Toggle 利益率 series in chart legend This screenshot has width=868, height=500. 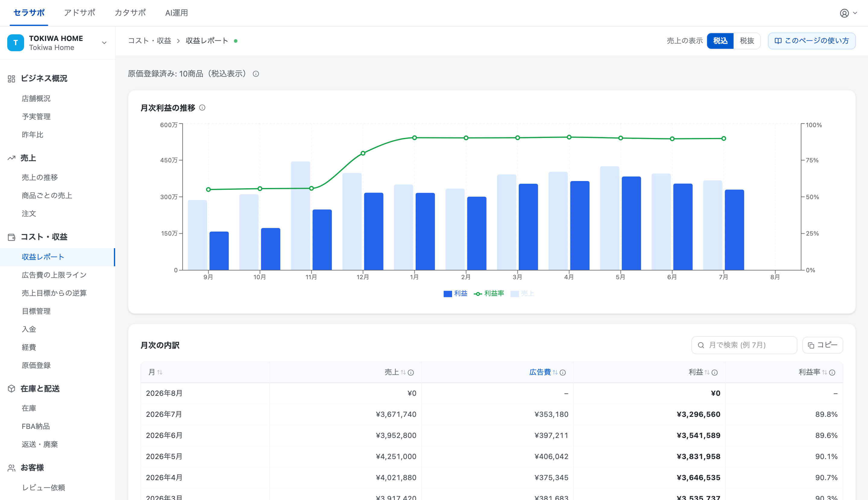[x=489, y=294]
